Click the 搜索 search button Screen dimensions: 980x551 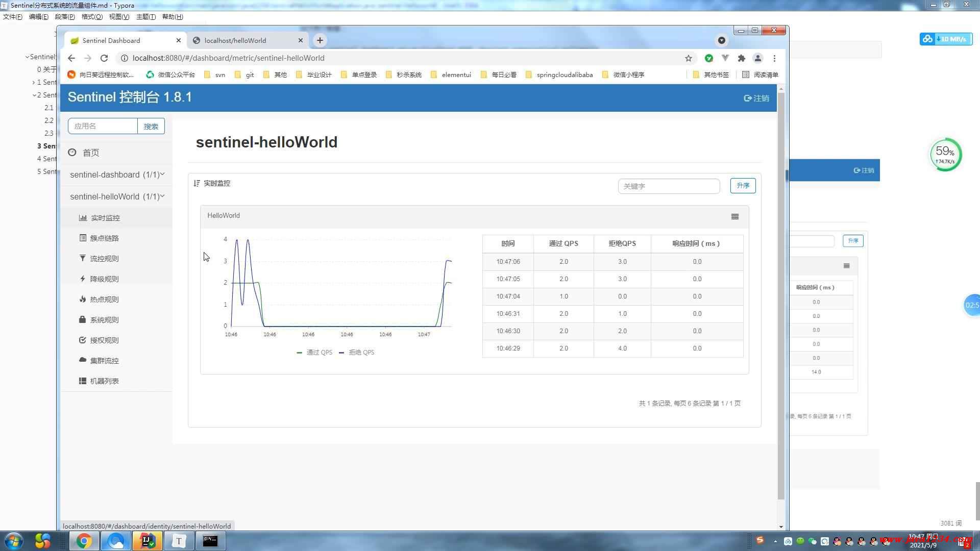pos(151,126)
